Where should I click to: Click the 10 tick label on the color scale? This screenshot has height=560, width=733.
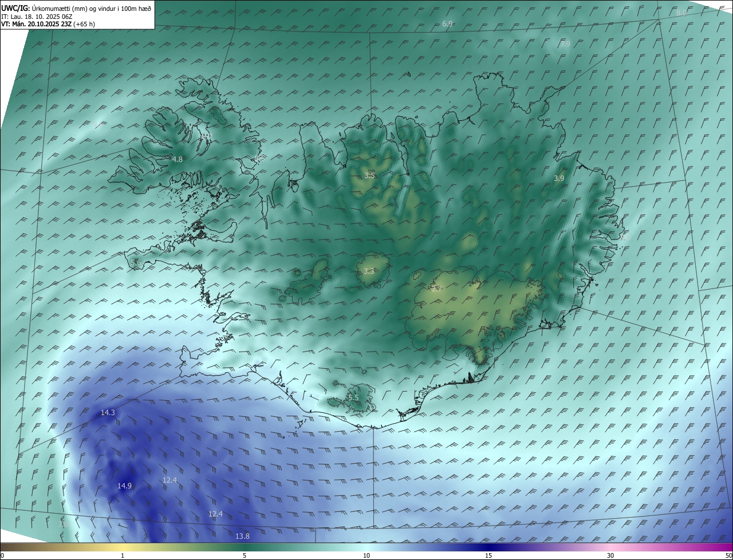coord(366,555)
